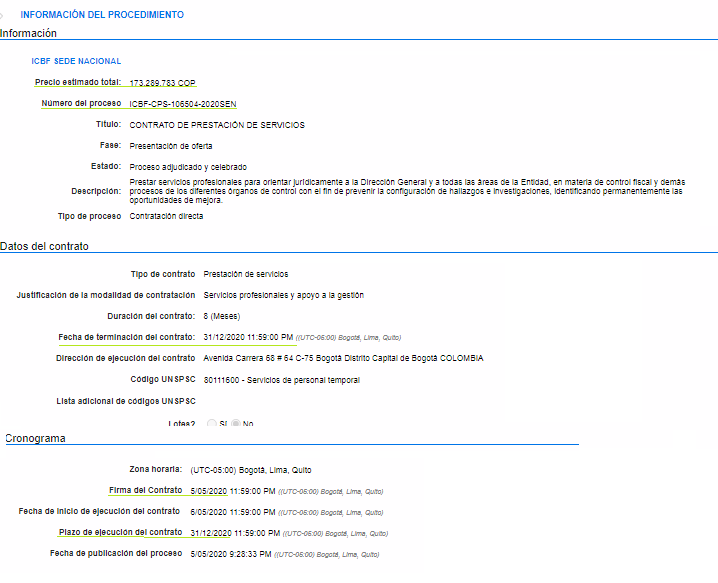Click the title CONTRATO DE PRESTACIÓN DE SERVICIOS
Image resolution: width=718 pixels, height=583 pixels.
[217, 125]
